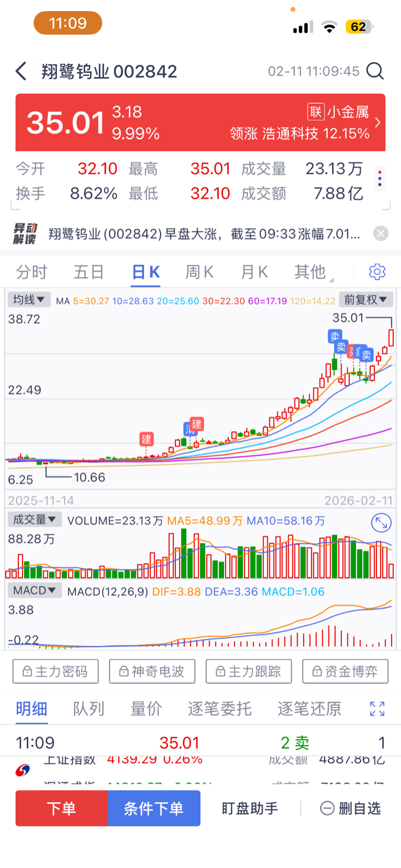Expand detail list fullscreen icon
The image size is (401, 868).
377,708
